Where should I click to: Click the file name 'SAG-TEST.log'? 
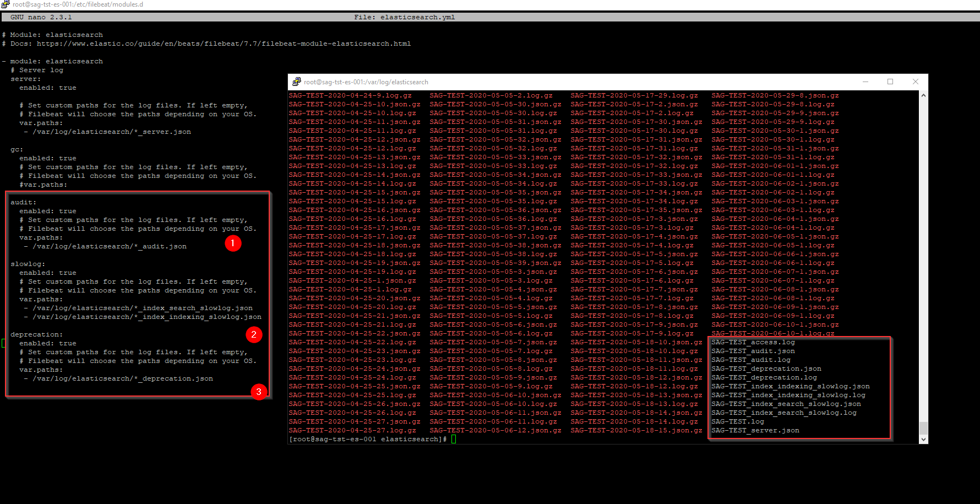click(x=738, y=421)
